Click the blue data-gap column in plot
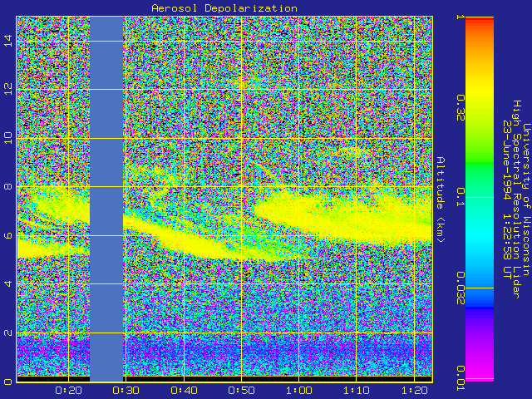532x399 pixels. (106, 199)
